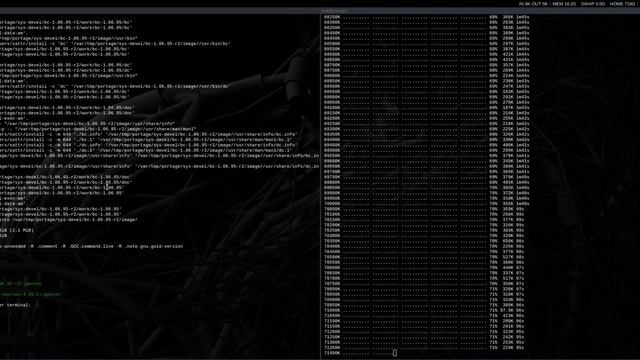Click the 'er terminal:' prompt line
640x360 pixels.
pos(16,305)
